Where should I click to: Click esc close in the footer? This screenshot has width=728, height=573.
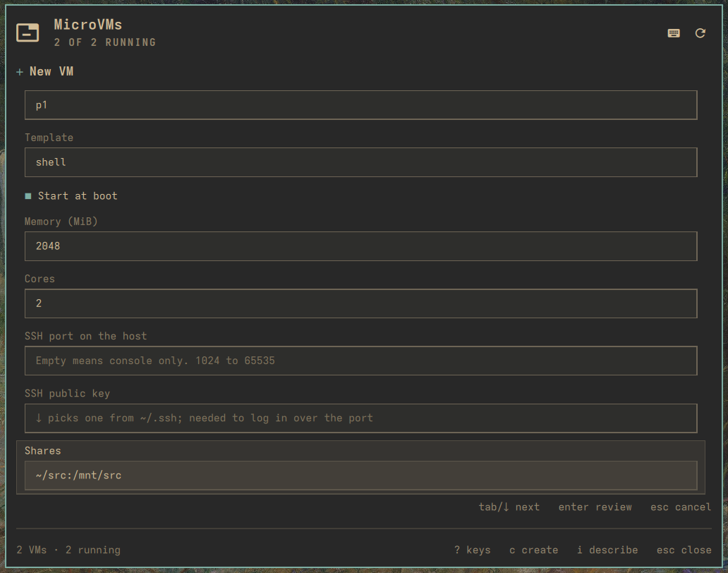[x=684, y=550]
